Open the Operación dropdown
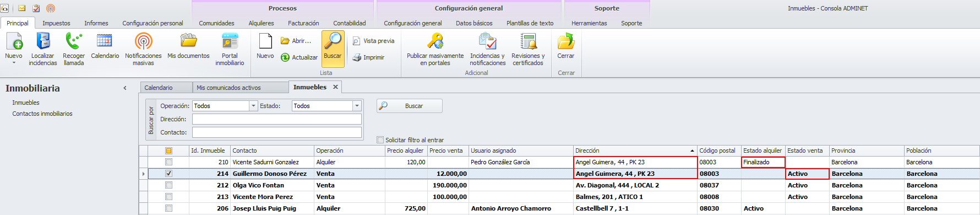This screenshot has width=980, height=215. click(253, 106)
